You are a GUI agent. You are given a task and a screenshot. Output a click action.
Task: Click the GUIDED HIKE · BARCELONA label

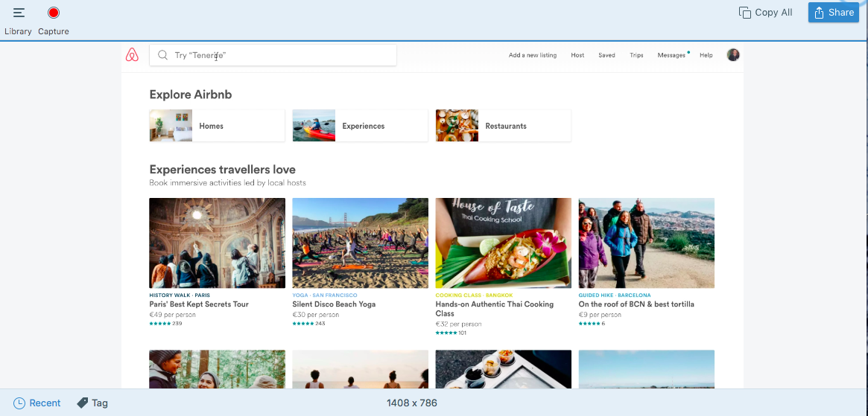pos(615,295)
